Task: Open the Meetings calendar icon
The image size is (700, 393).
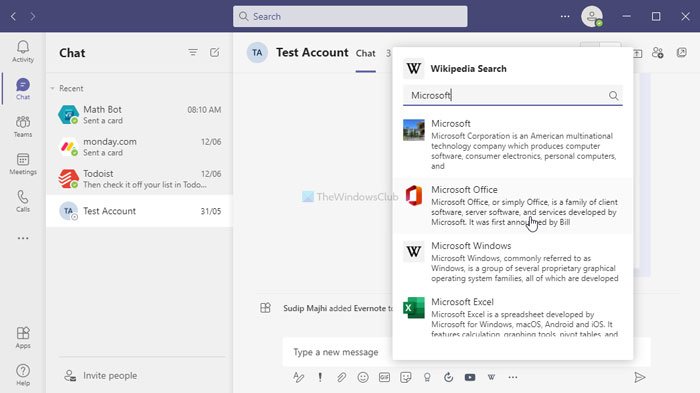Action: pos(23,164)
